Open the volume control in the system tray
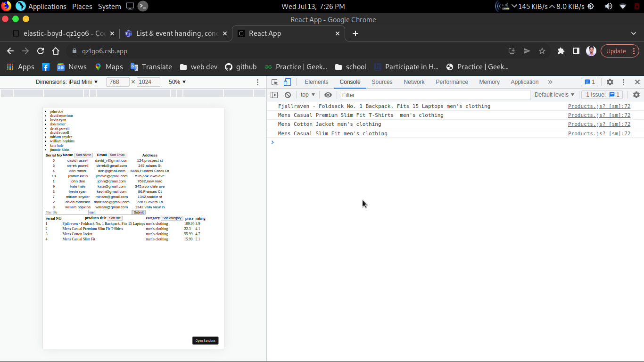This screenshot has height=362, width=644. (609, 6)
